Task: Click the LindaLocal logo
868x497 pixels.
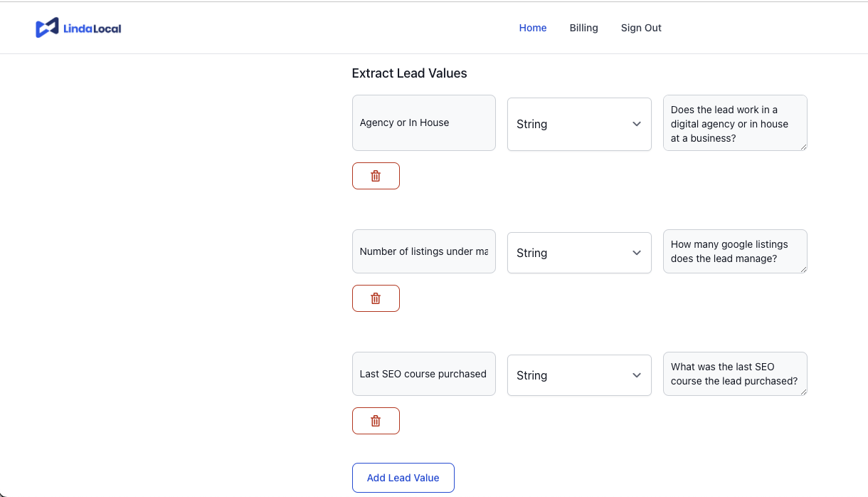Action: pyautogui.click(x=78, y=28)
